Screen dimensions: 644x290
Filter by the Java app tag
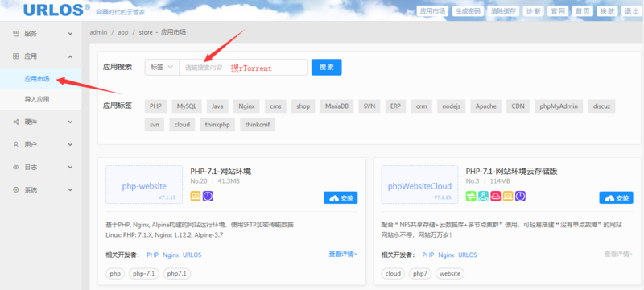[x=217, y=106]
